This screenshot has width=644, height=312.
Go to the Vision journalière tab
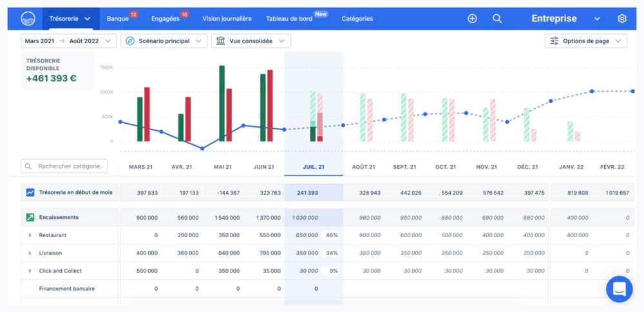tap(227, 19)
